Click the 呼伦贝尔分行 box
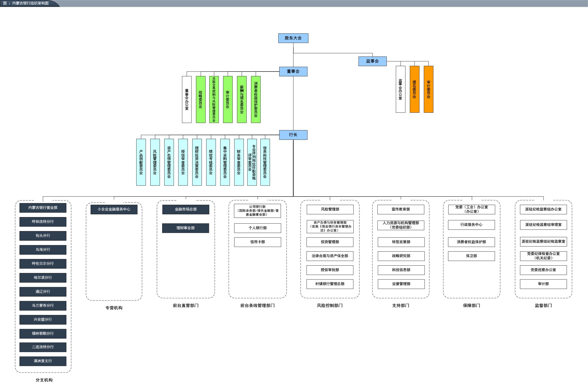 point(43,264)
